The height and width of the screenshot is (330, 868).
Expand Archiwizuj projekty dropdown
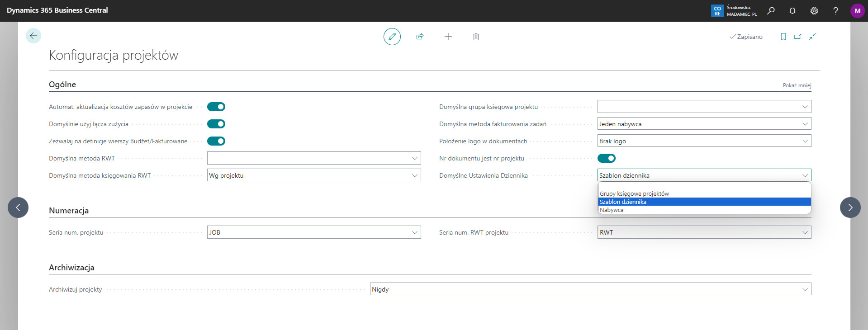click(805, 289)
